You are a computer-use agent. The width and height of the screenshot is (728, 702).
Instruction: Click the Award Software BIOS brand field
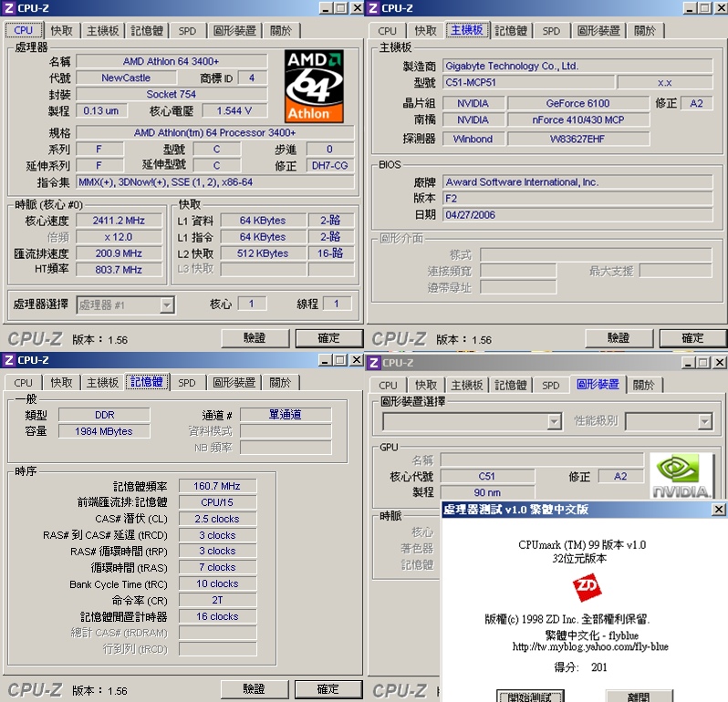click(x=577, y=181)
